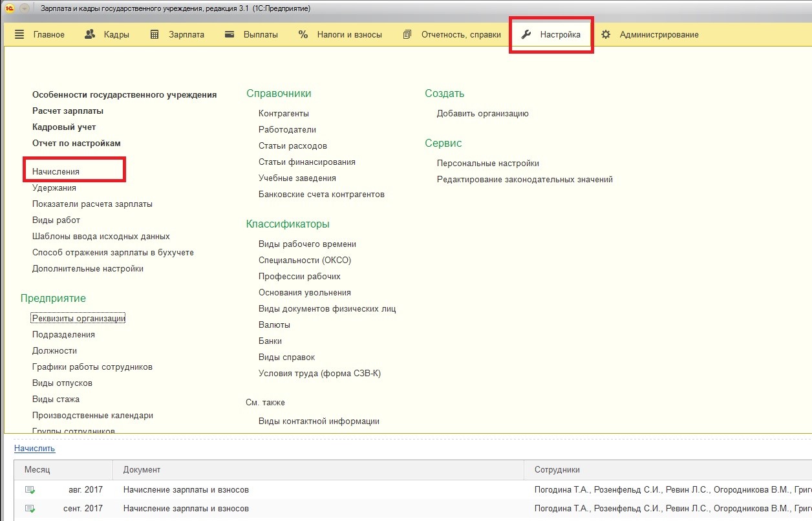Screen dimensions: 812x521
Task: Open Виды контактной информации
Action: [319, 421]
